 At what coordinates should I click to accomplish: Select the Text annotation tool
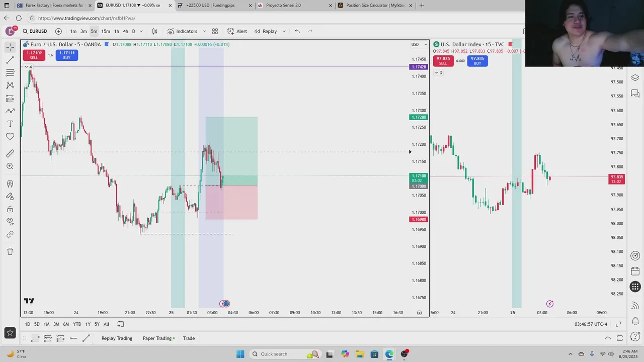pos(10,124)
